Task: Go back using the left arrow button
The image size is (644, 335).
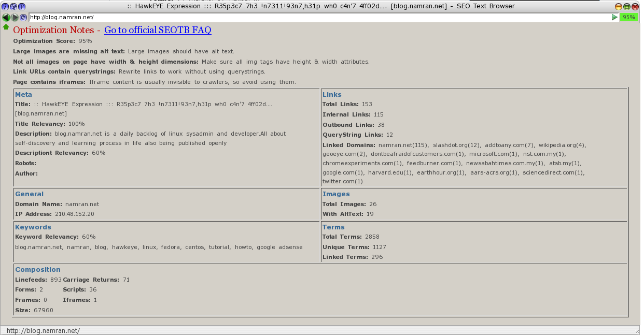Action: click(x=6, y=17)
